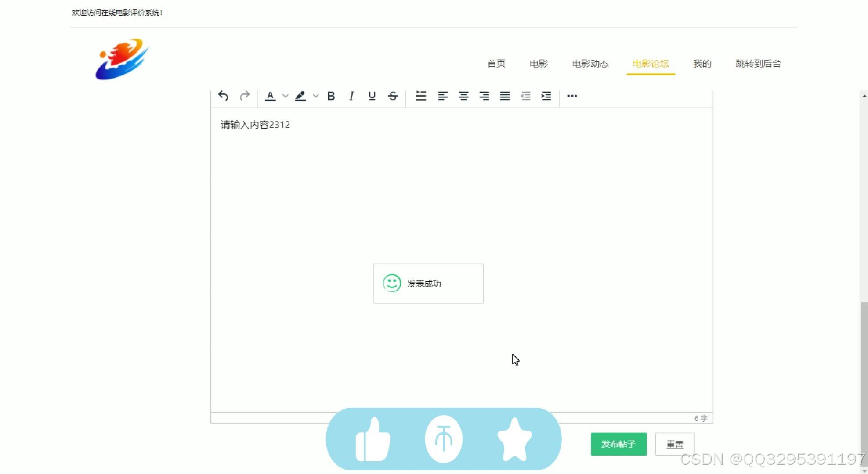868x474 pixels.
Task: Click the 重置 button
Action: 675,444
